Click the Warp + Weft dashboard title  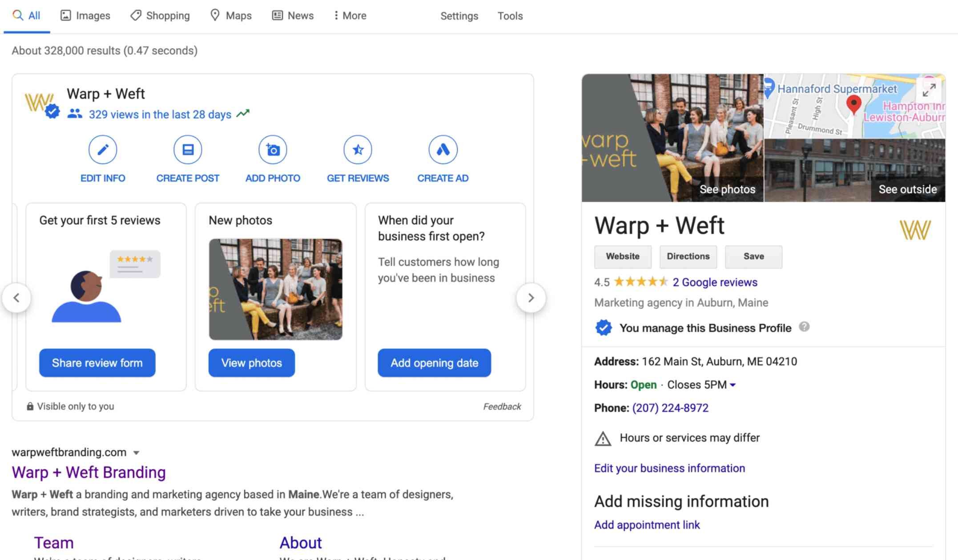click(x=106, y=94)
